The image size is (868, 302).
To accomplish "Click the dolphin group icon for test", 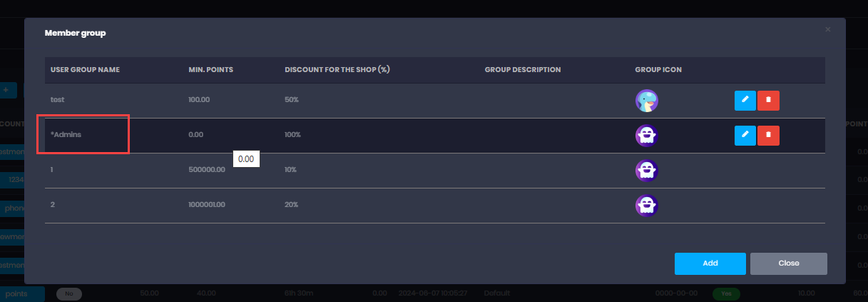I will pos(647,101).
